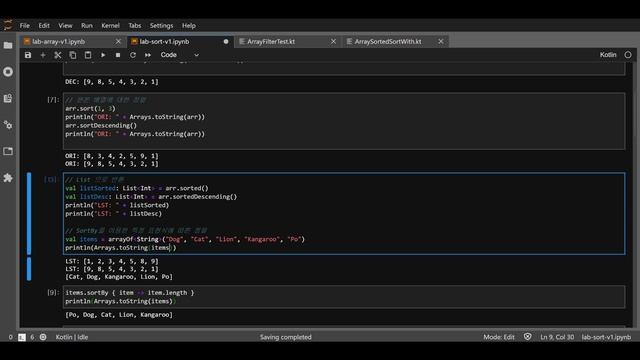The width and height of the screenshot is (640, 360).
Task: Restart the kernel
Action: click(133, 55)
